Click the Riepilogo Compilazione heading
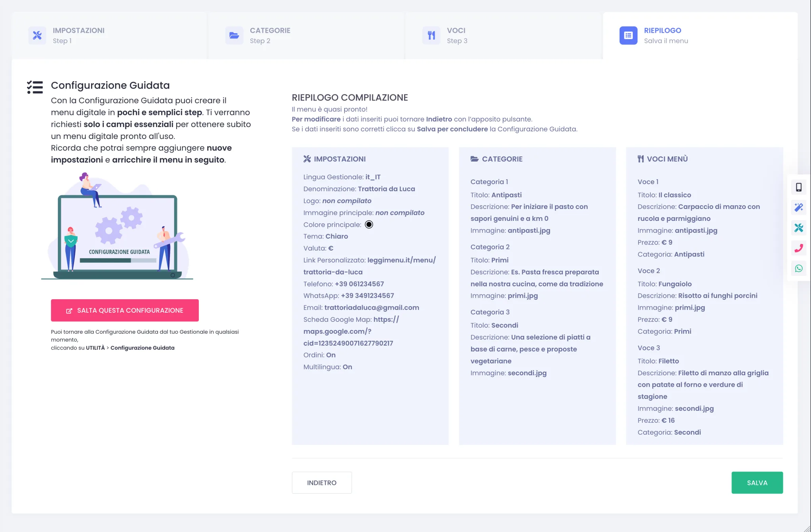 [350, 97]
